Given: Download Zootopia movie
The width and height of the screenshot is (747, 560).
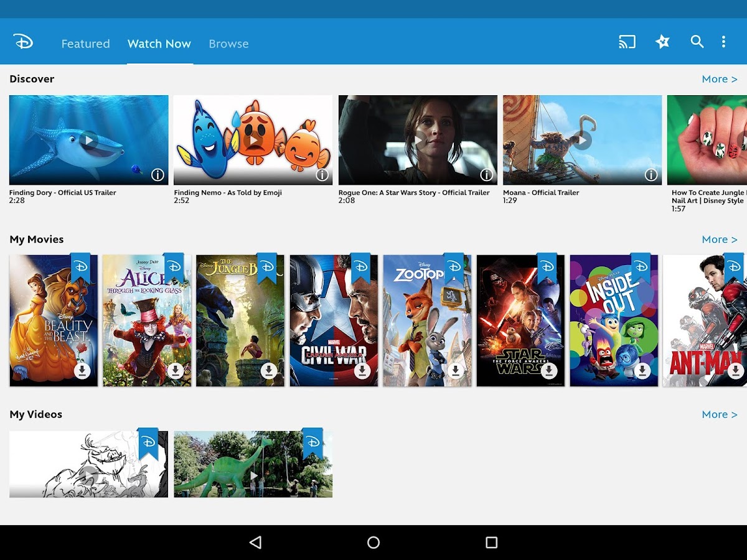Looking at the screenshot, I should (456, 371).
